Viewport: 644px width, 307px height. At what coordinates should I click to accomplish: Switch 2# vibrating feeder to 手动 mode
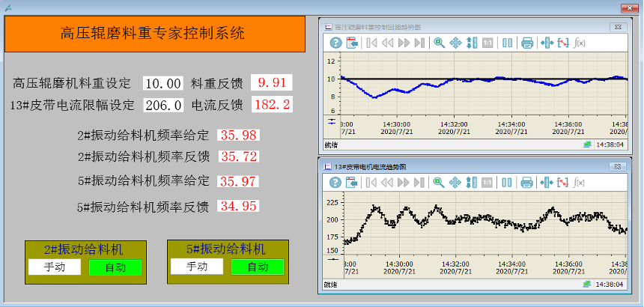pos(54,267)
